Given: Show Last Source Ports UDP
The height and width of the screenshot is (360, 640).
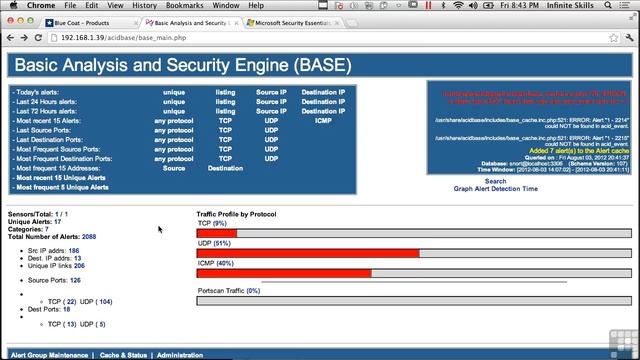Looking at the screenshot, I should click(271, 130).
